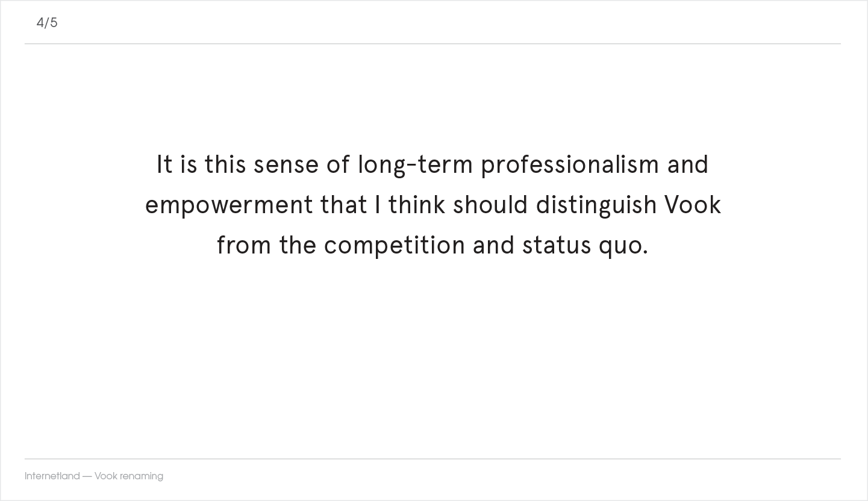Image resolution: width=868 pixels, height=501 pixels.
Task: Click "from" starting the third line
Action: (x=244, y=246)
